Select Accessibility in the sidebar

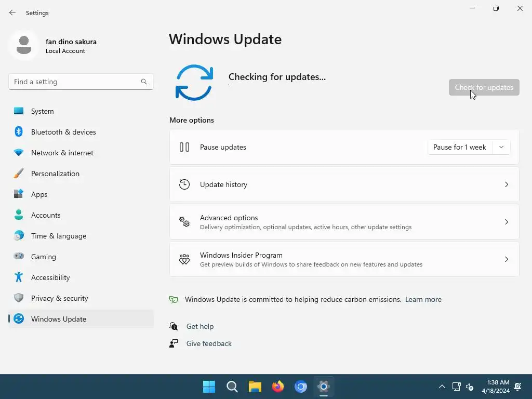81,277
